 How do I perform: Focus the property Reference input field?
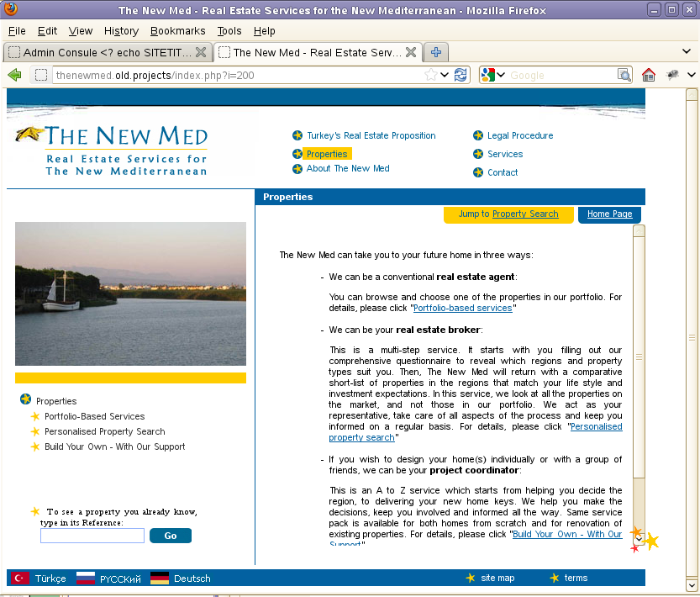point(92,536)
